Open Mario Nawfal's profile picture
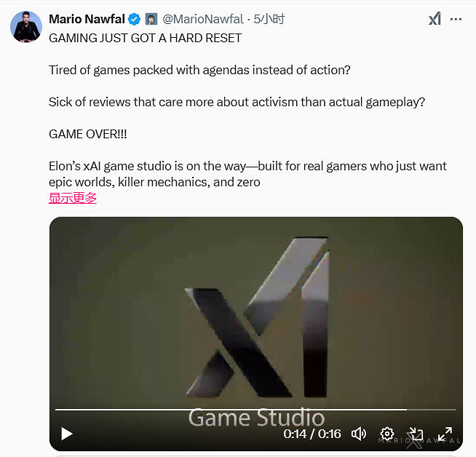This screenshot has width=476, height=457. pos(25,26)
